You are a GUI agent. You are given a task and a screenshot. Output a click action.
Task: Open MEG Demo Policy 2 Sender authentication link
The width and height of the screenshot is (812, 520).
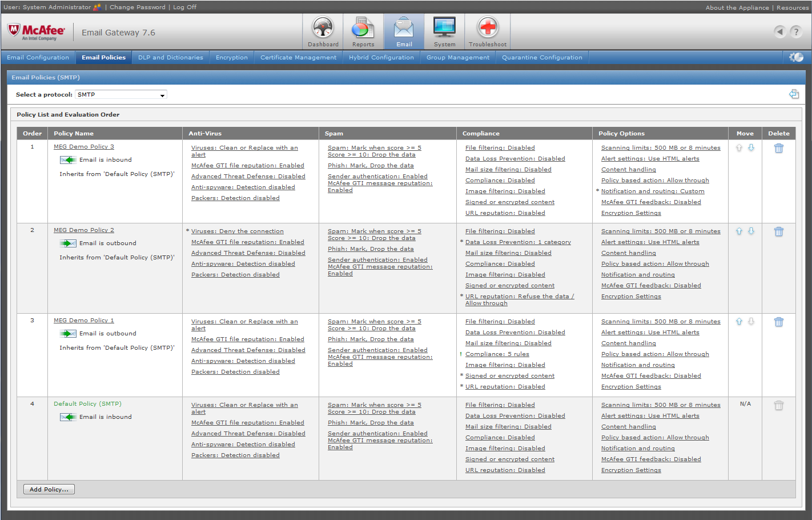(377, 260)
